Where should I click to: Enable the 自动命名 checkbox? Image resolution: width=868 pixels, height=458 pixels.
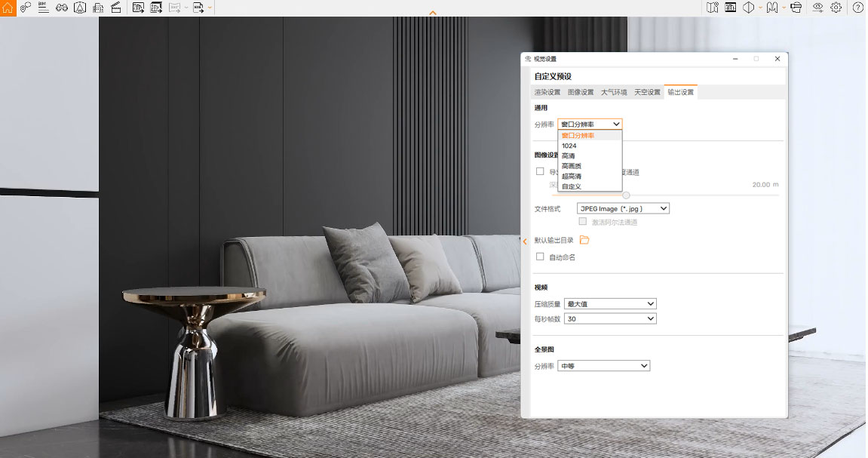click(540, 257)
